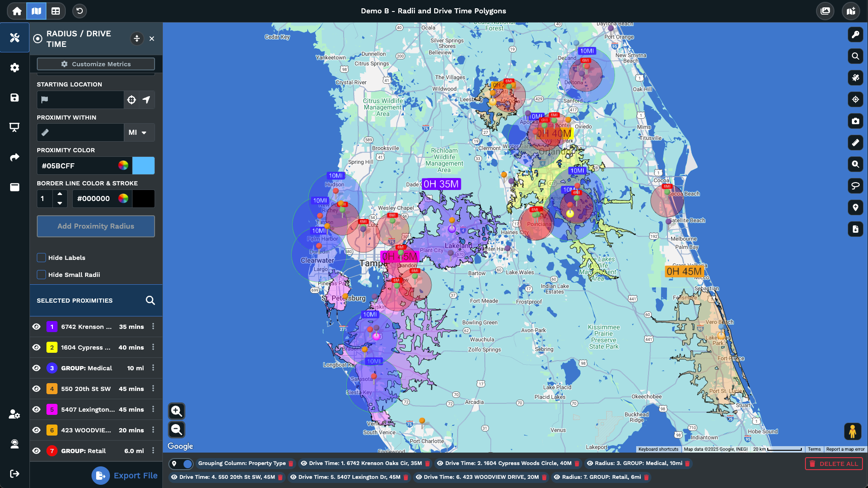This screenshot has height=488, width=868.
Task: Hide the 6742 Krenson drive time proximity
Action: (36, 327)
